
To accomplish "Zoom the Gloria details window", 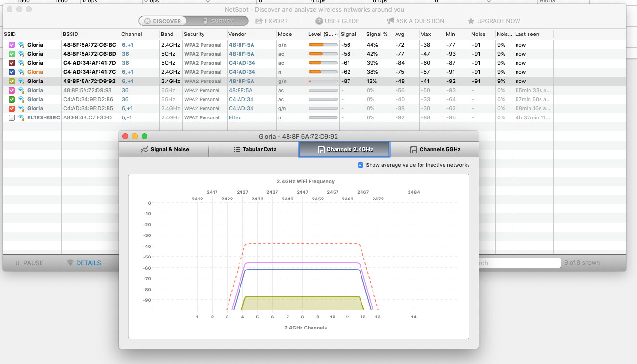I will pos(144,136).
